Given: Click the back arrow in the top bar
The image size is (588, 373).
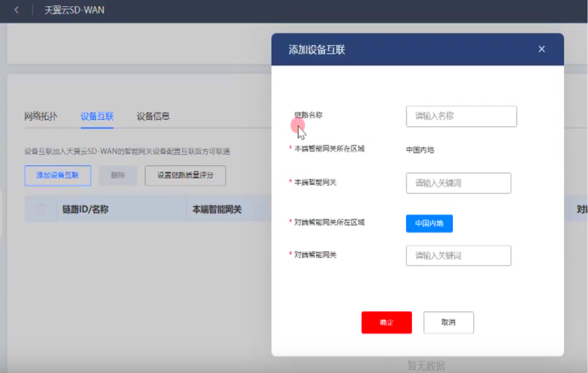Looking at the screenshot, I should tap(16, 10).
